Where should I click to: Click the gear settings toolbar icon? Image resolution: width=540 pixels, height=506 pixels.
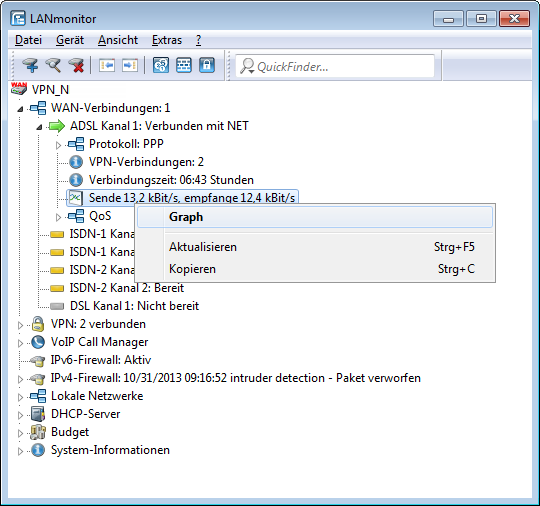point(161,65)
